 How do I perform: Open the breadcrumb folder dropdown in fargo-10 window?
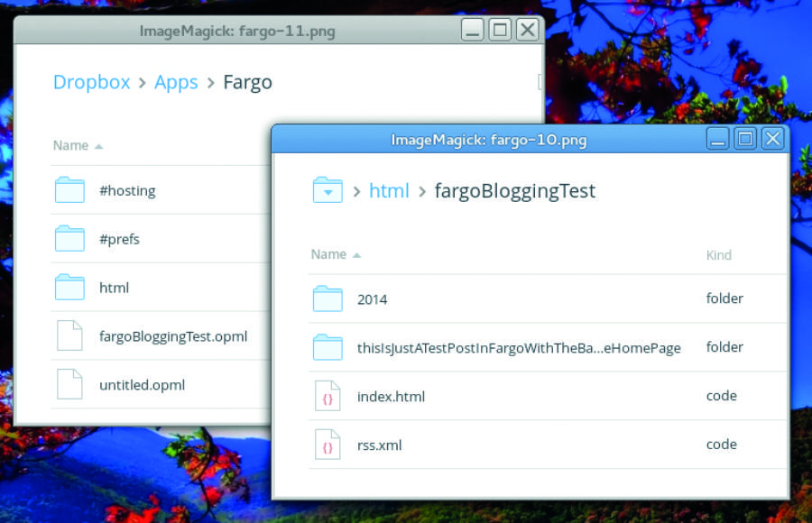(328, 190)
